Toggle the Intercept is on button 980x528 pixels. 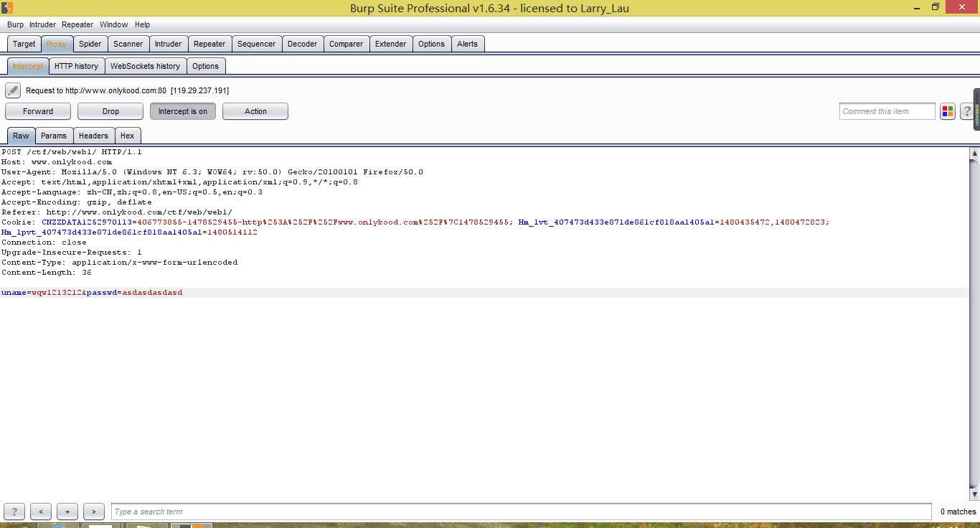(x=183, y=111)
